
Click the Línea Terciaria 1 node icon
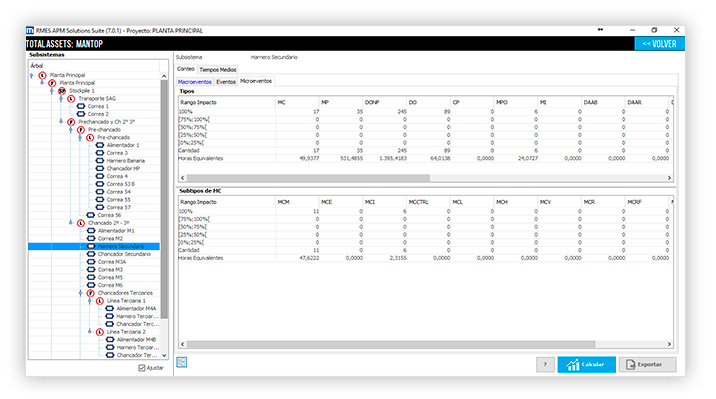pos(100,301)
